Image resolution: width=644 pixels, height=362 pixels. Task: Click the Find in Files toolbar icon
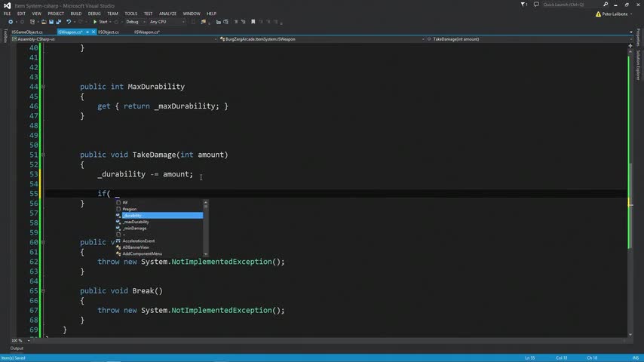tap(204, 22)
